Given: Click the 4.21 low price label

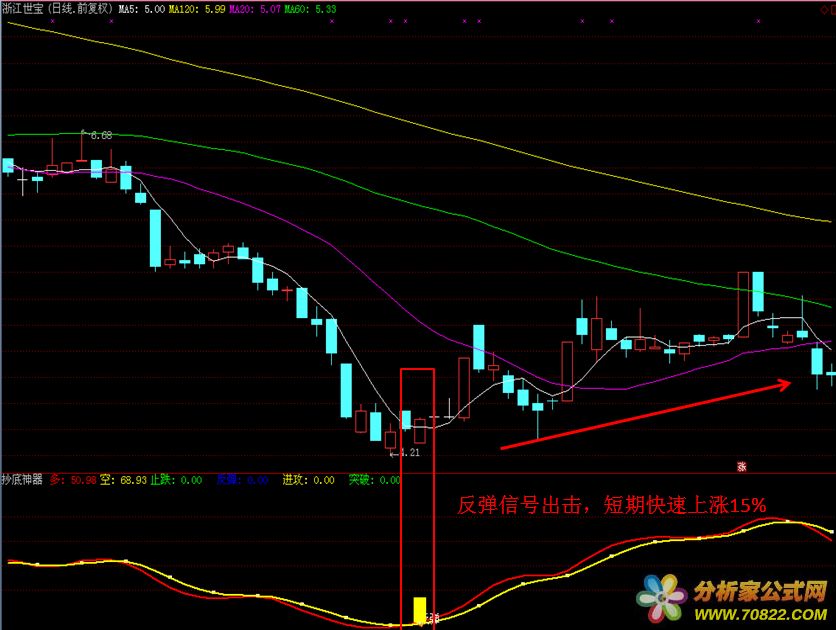Looking at the screenshot, I should click(x=409, y=453).
